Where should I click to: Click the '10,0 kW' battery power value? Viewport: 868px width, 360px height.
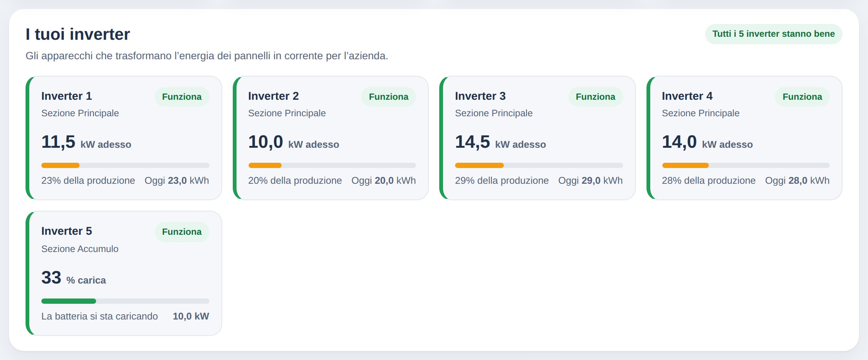pyautogui.click(x=191, y=316)
